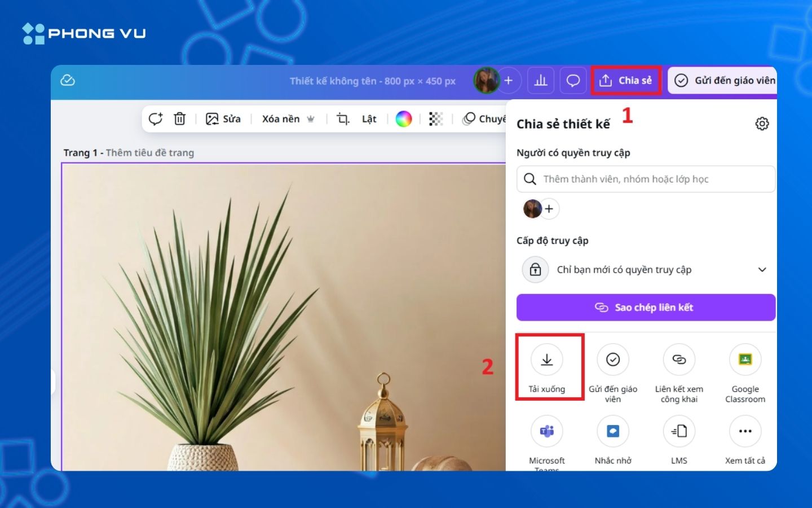Open Xem tất cả sharing options
This screenshot has width=812, height=508.
pos(744,431)
